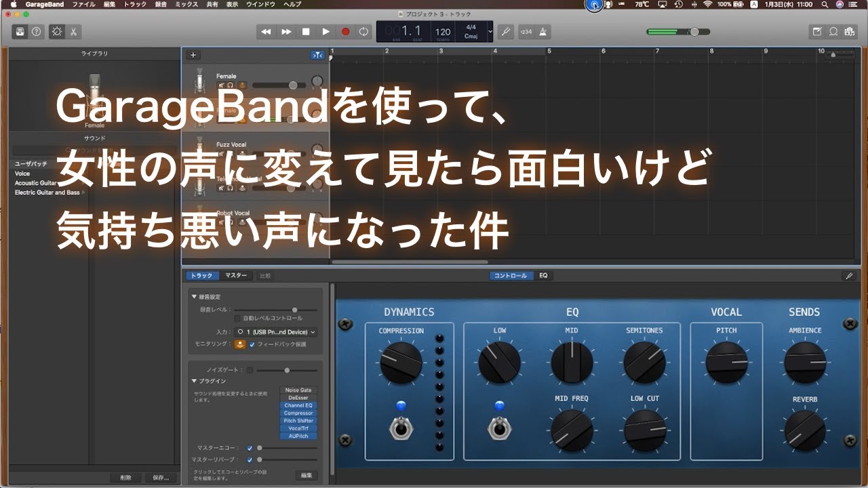The image size is (868, 488).
Task: Open the scissors Editors button
Action: click(73, 31)
